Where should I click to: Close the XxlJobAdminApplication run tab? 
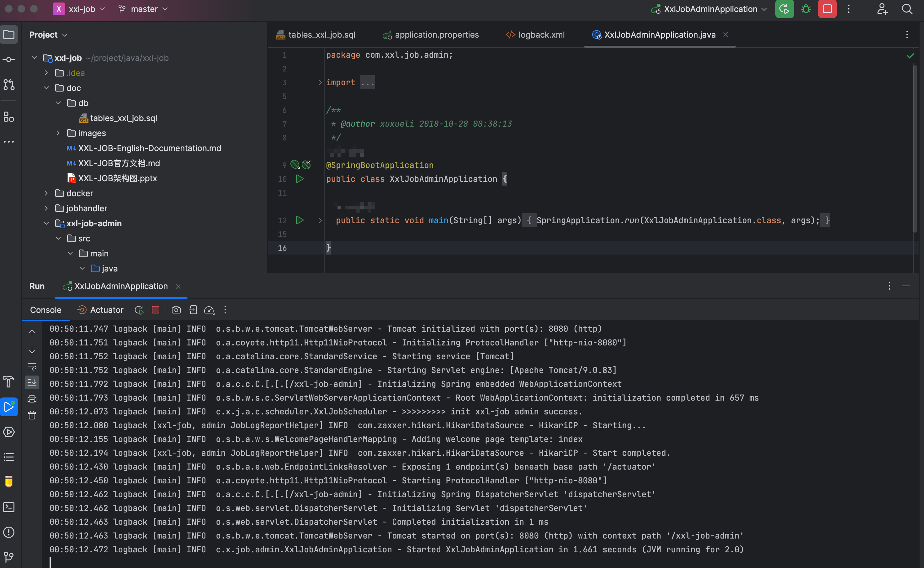[x=178, y=287]
